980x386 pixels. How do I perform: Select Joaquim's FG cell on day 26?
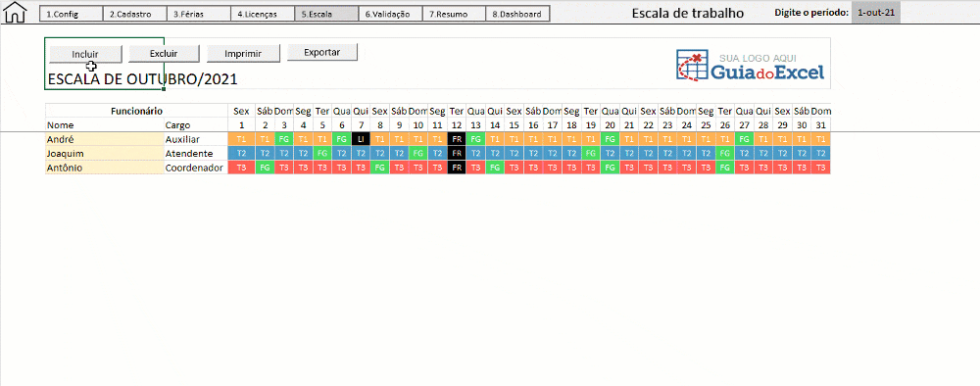tap(725, 154)
